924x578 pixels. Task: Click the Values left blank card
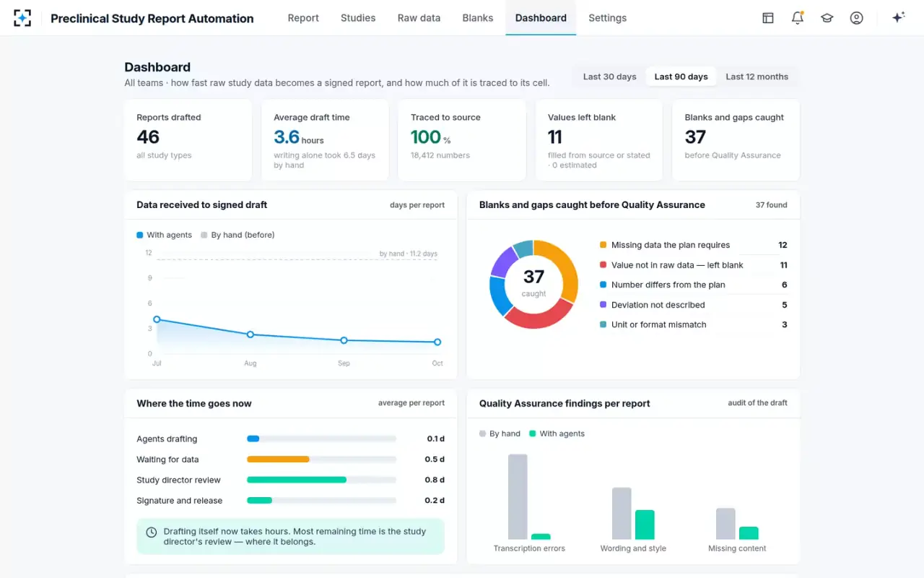[x=599, y=140]
